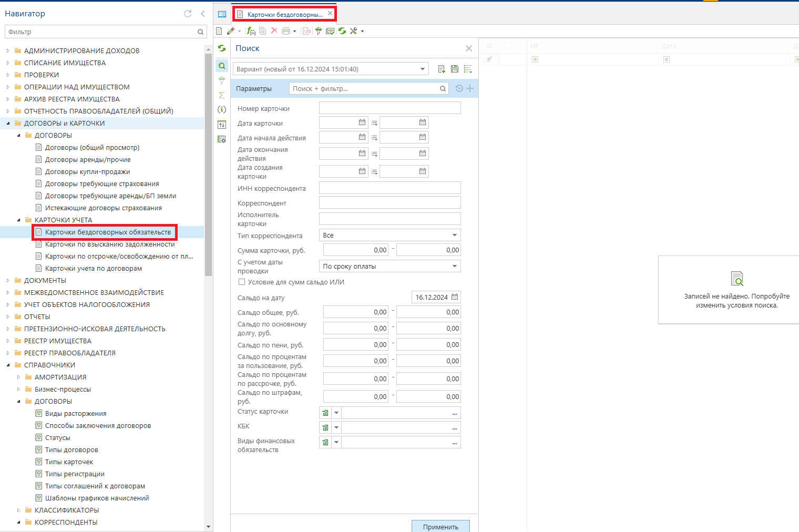Screen dimensions: 799x532
Task: Click the toolbar funnel filter icon
Action: [318, 31]
